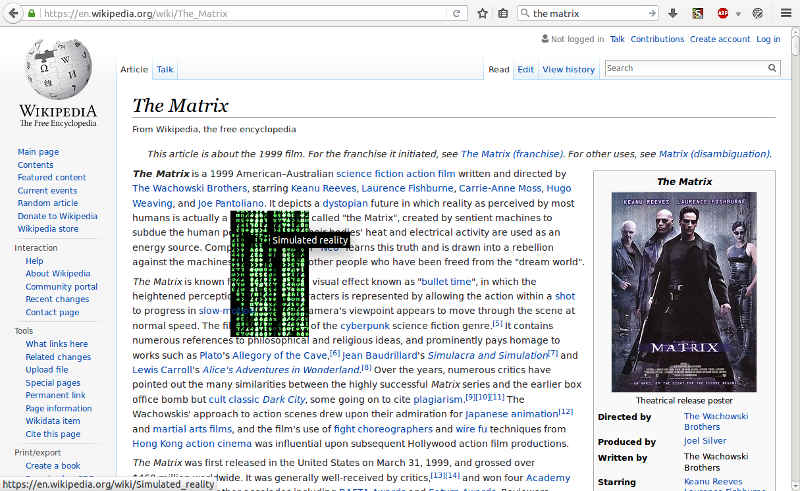Click the browser URL address bar

point(245,14)
